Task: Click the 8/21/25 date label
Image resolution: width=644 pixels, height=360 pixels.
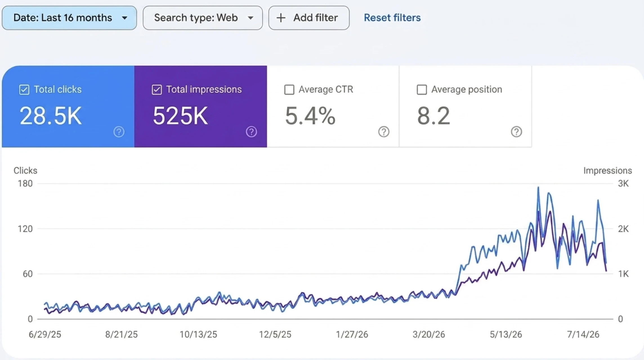Action: (x=122, y=334)
